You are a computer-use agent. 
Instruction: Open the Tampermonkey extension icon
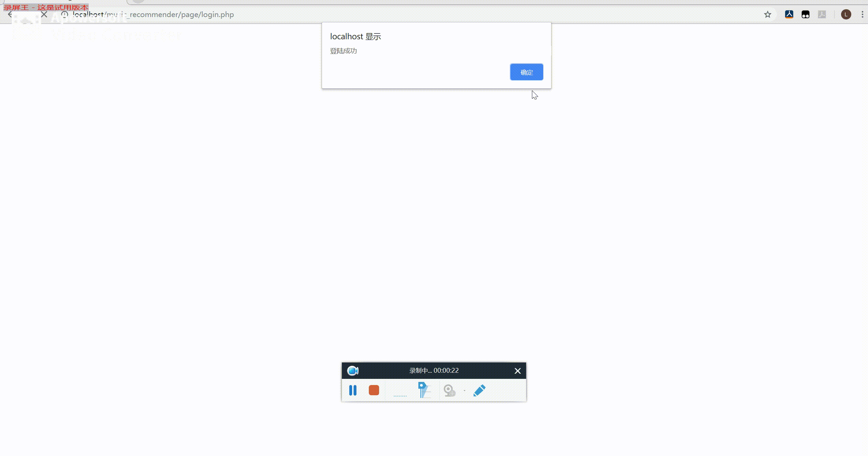pyautogui.click(x=806, y=14)
